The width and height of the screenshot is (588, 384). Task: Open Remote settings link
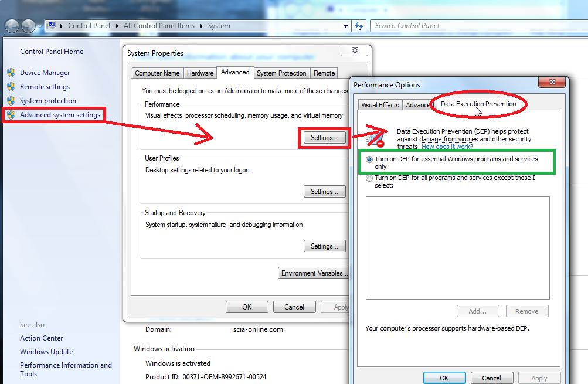pos(45,87)
